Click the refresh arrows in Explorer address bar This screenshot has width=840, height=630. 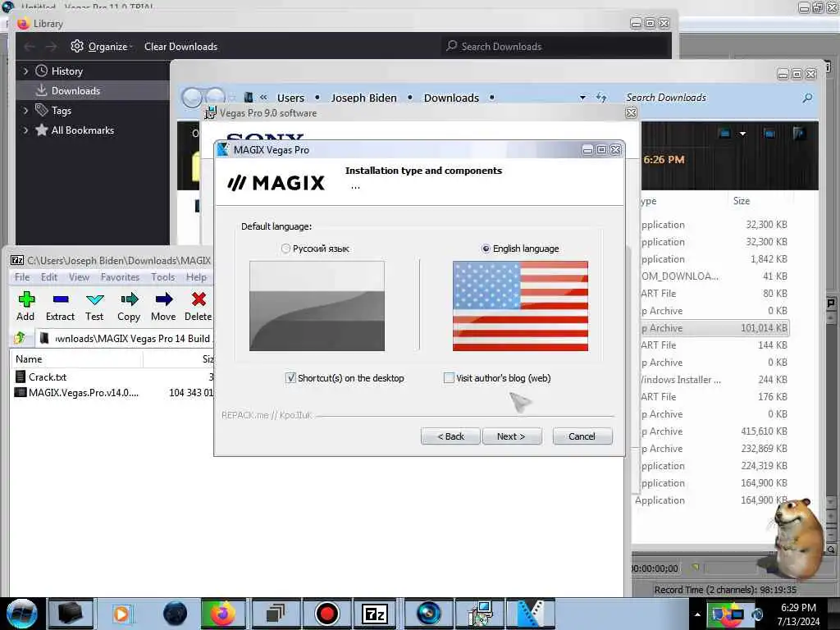pyautogui.click(x=601, y=98)
